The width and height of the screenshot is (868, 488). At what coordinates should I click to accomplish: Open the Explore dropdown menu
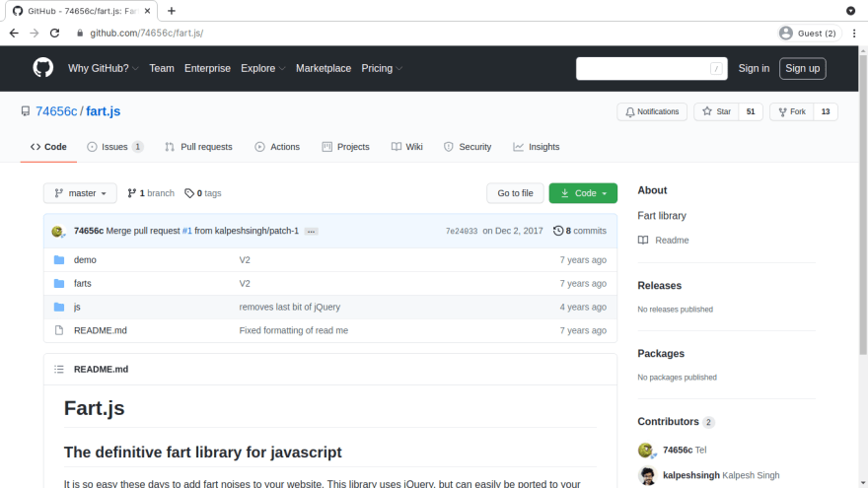(x=263, y=68)
